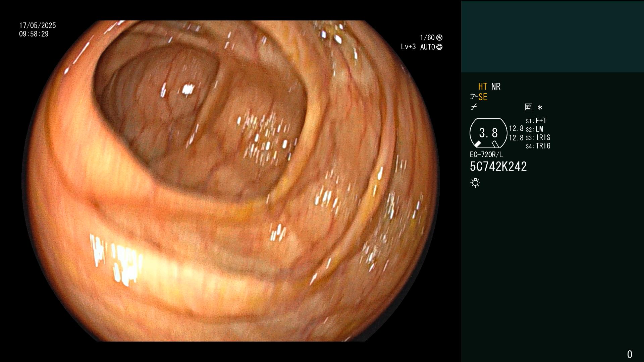This screenshot has width=644, height=362.
Task: Click the S1: F+T switch assignment
Action: [536, 121]
